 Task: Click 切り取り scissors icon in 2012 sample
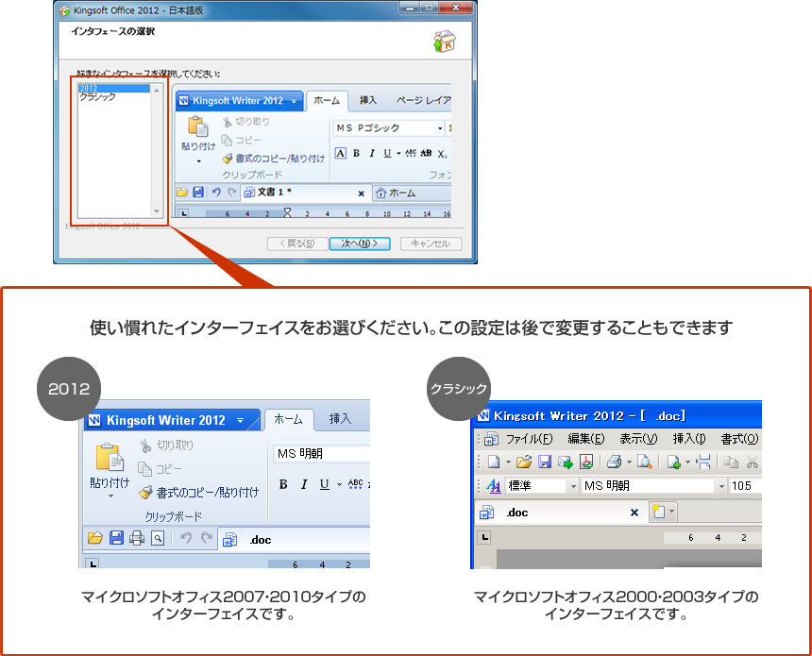(145, 446)
